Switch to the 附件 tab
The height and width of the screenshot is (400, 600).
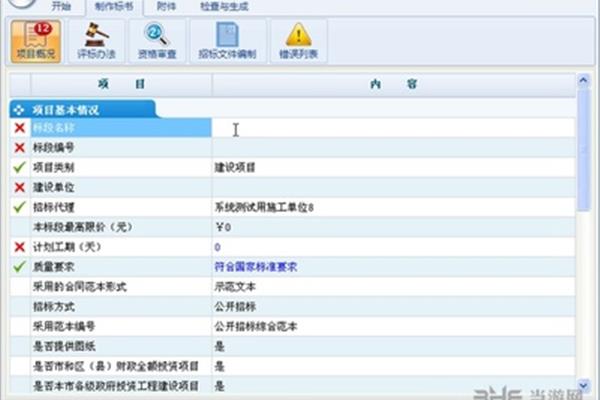[166, 6]
